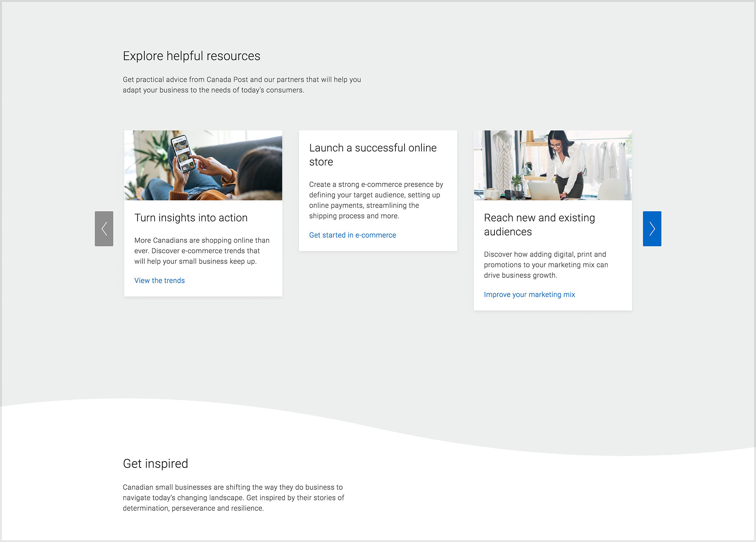Open the 'View the trends' link
Image resolution: width=756 pixels, height=542 pixels.
(x=160, y=280)
